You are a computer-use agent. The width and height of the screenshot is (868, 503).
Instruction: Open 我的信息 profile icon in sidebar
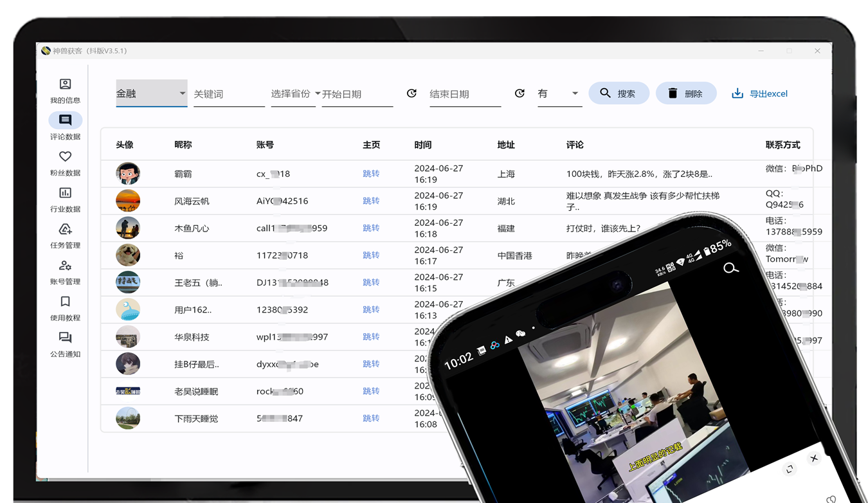pos(65,84)
